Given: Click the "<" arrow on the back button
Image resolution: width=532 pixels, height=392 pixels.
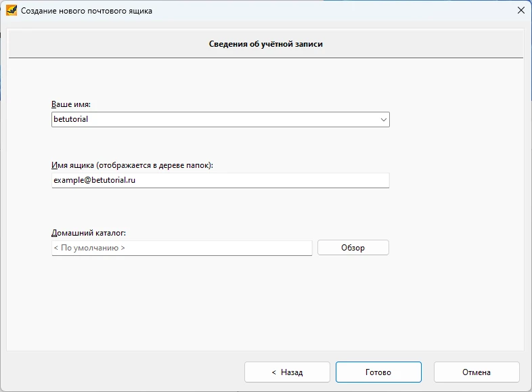Looking at the screenshot, I should (x=273, y=372).
